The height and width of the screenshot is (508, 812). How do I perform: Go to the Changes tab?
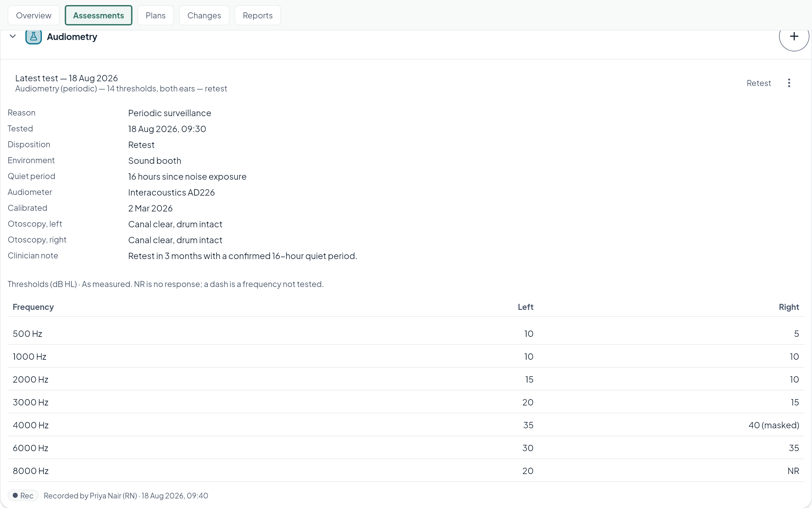204,16
